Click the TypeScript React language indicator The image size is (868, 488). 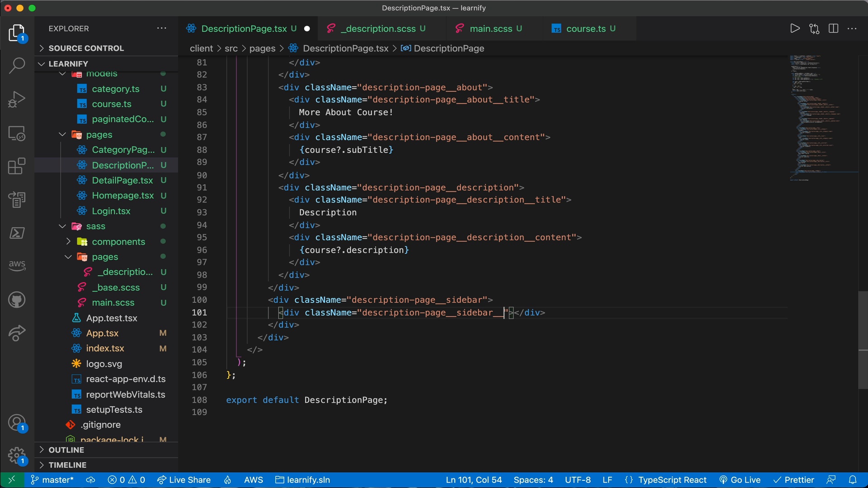672,480
